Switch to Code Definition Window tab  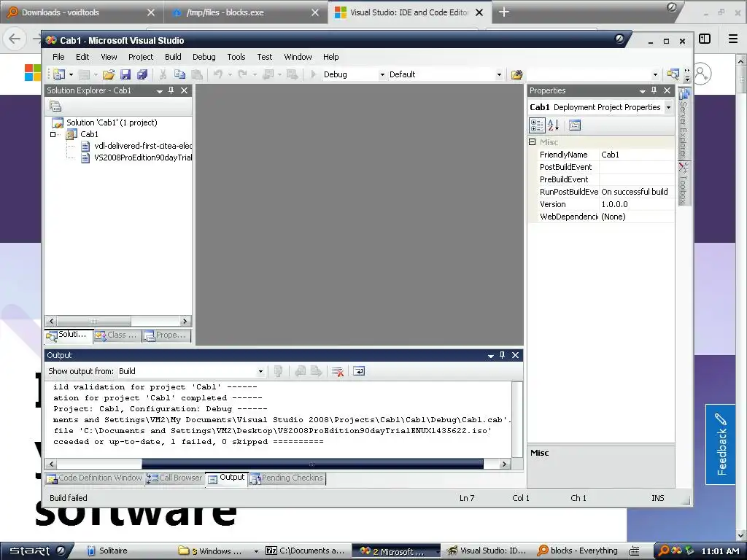[x=94, y=478]
